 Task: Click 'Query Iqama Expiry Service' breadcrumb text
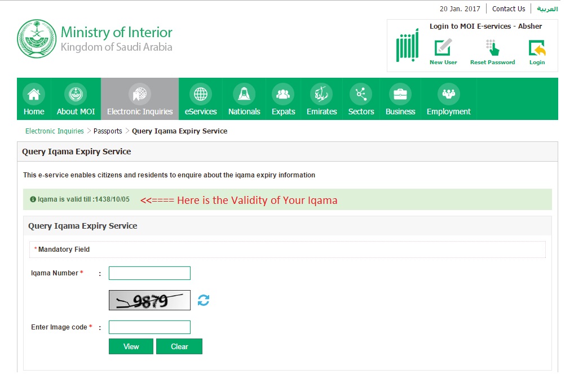pyautogui.click(x=179, y=131)
